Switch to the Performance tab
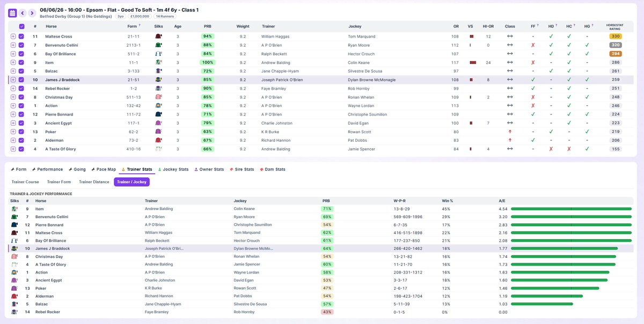 click(47, 169)
